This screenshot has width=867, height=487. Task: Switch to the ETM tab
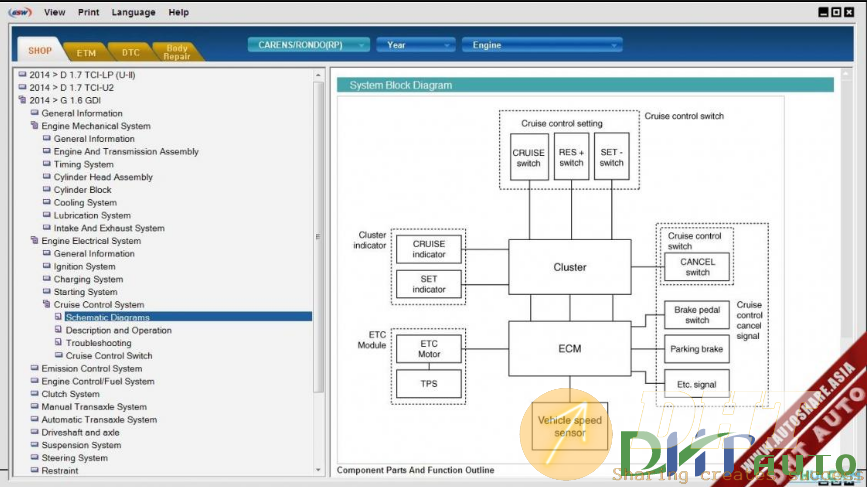[86, 52]
